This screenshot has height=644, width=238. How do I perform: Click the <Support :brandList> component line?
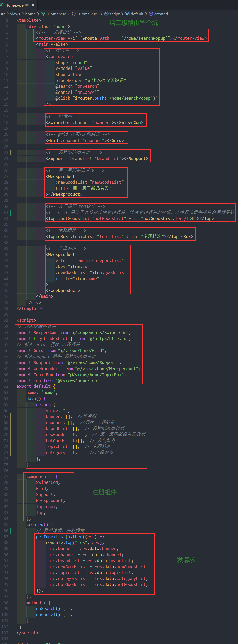coord(97,158)
